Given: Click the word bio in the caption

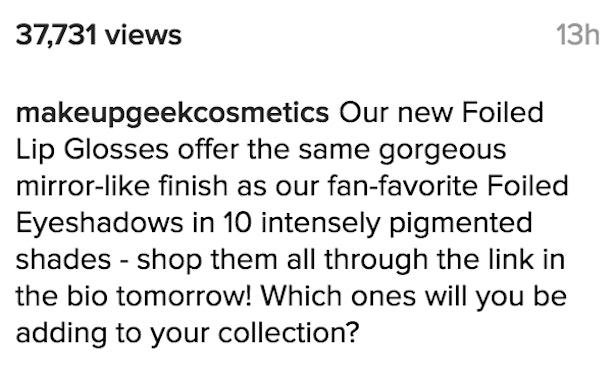Looking at the screenshot, I should click(x=87, y=295).
